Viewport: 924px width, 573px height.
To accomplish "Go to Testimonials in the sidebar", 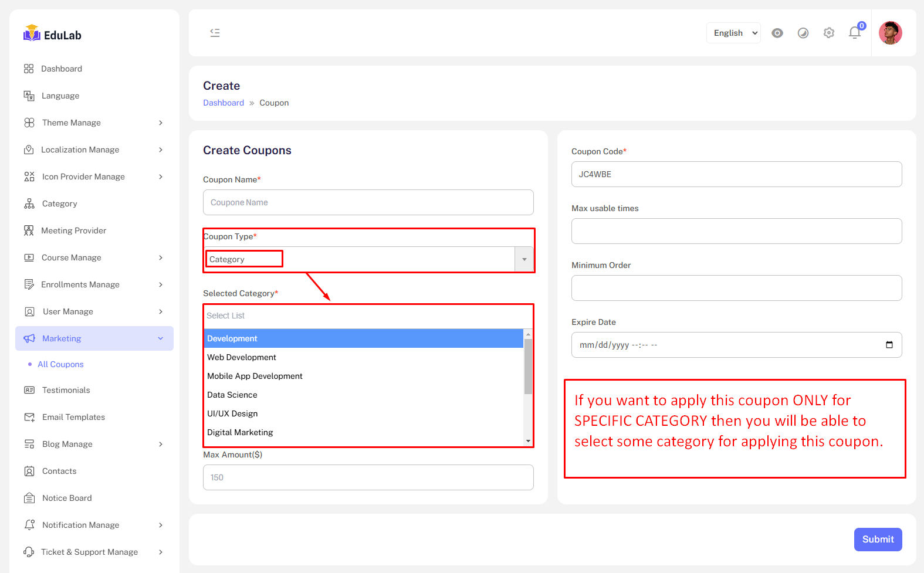I will pyautogui.click(x=66, y=390).
